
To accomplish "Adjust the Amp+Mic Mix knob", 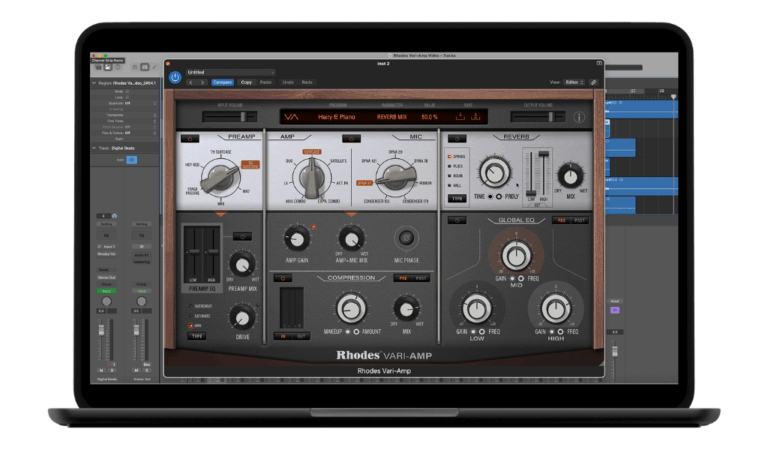I will (x=351, y=239).
